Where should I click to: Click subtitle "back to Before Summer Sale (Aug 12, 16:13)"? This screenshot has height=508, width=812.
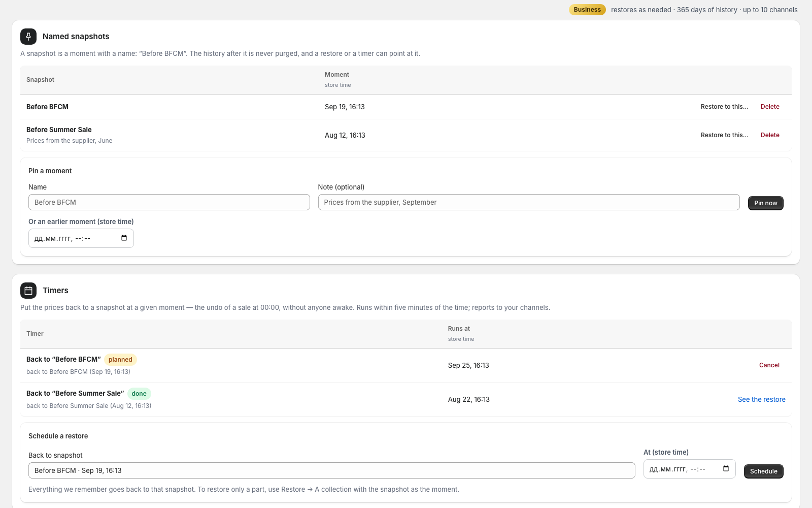click(89, 406)
